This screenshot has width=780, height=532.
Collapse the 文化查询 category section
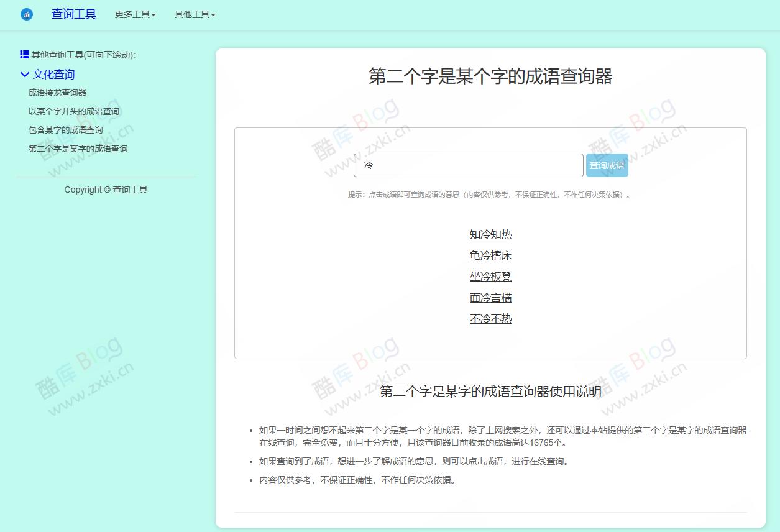(x=55, y=74)
